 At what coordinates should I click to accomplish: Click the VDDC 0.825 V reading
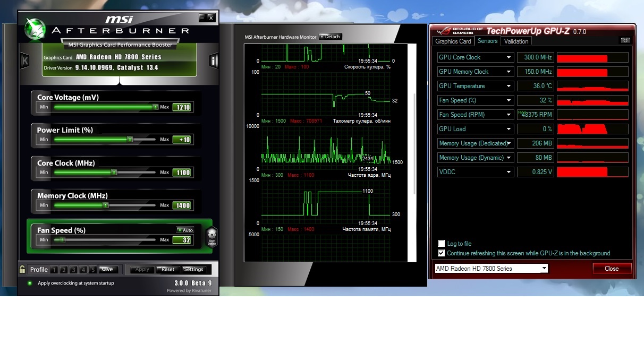tap(535, 172)
